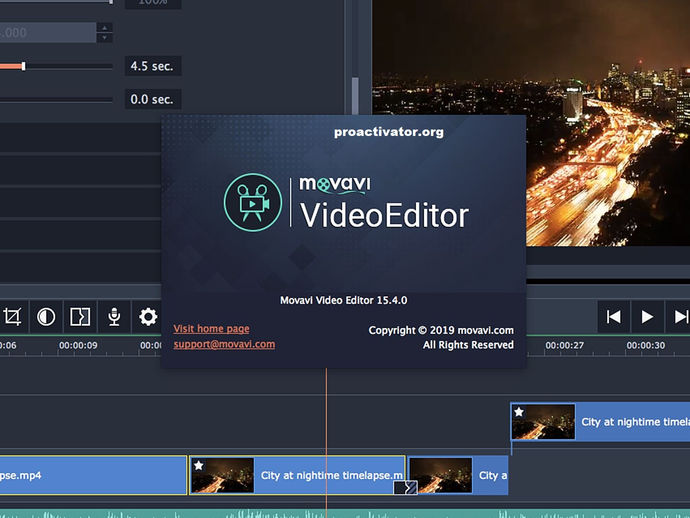Click the 4.5 sec. value field
This screenshot has width=690, height=518.
point(153,66)
